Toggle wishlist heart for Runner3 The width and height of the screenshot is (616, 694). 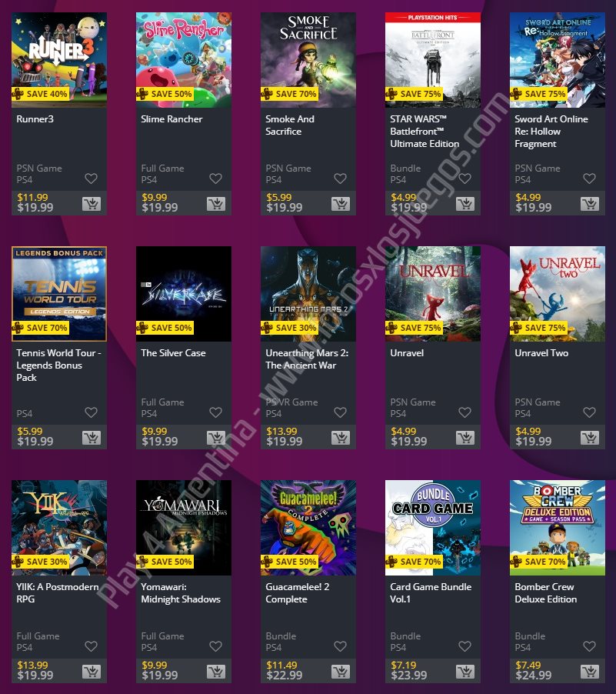click(92, 179)
